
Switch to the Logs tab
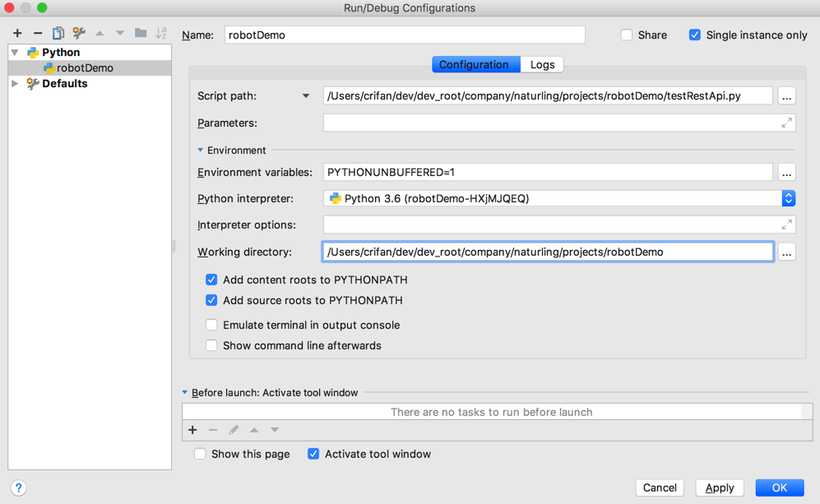pos(542,64)
